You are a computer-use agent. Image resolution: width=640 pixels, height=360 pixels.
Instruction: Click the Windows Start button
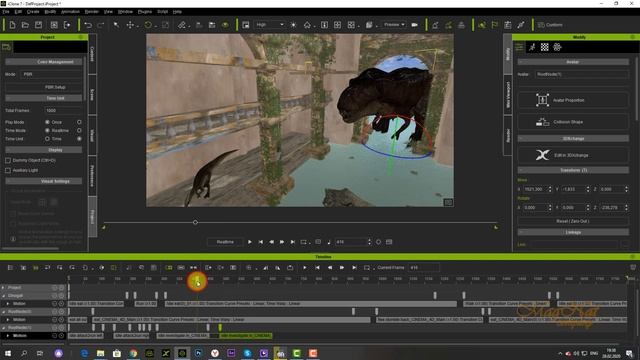pos(8,353)
